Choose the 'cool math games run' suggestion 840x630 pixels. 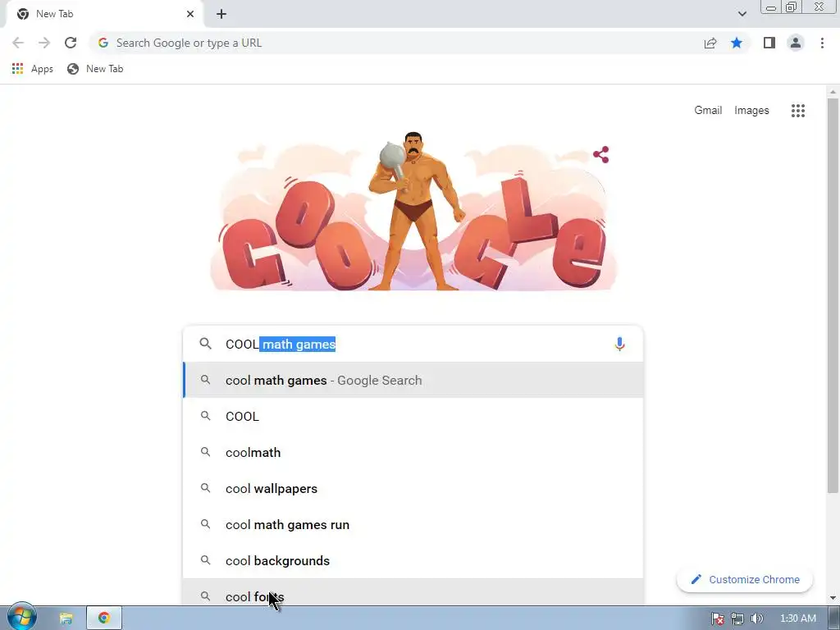[x=413, y=524]
